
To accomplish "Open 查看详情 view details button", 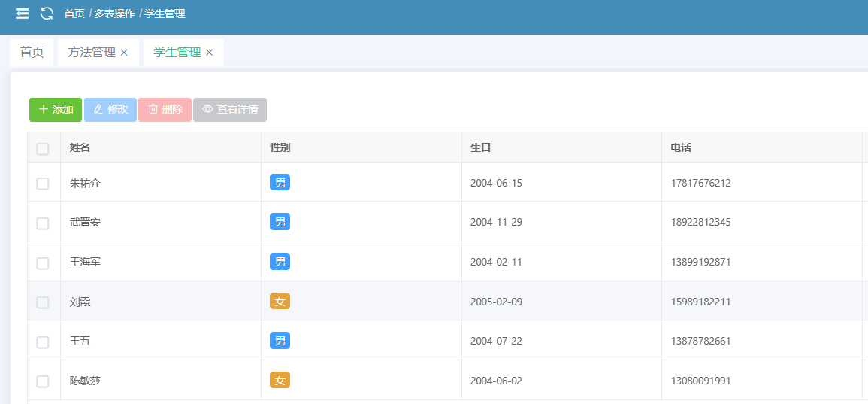I will 229,110.
